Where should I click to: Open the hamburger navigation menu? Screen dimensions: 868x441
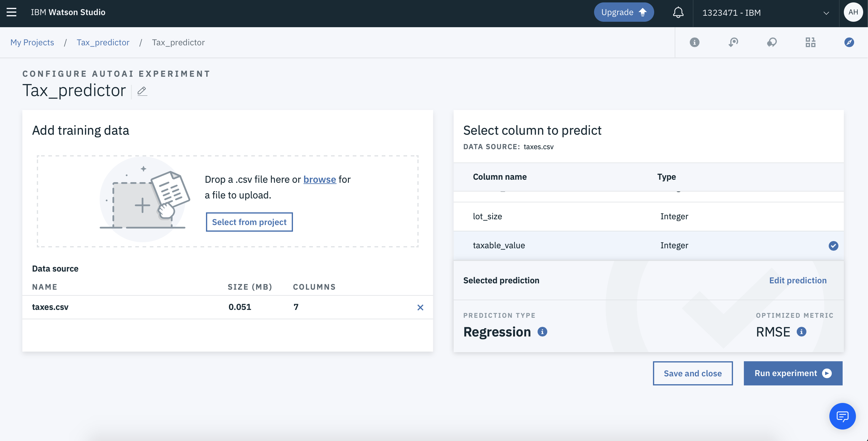click(x=11, y=12)
